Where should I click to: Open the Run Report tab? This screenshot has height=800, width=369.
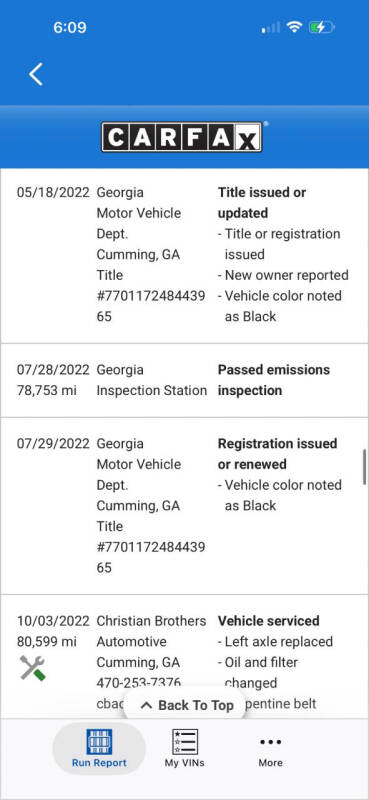click(99, 748)
